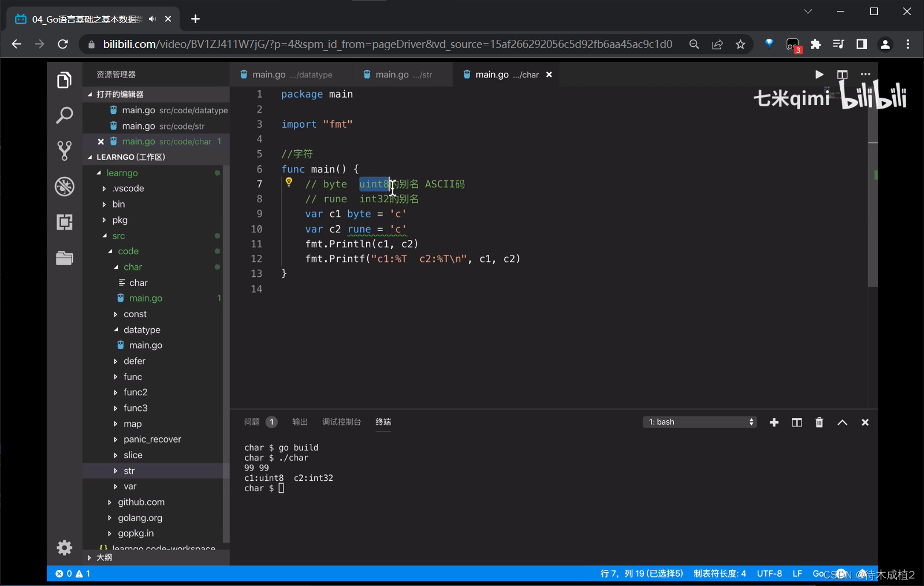Open the folder icon view in activity bar
The image size is (924, 586).
click(x=64, y=258)
